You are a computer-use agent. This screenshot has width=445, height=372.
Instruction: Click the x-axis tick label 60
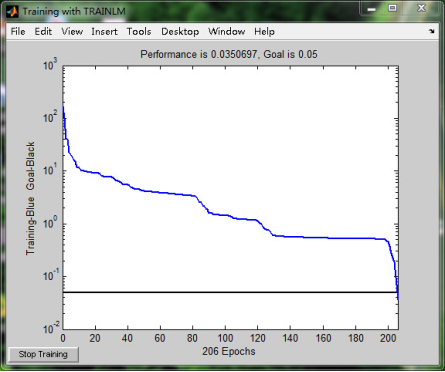pos(160,338)
